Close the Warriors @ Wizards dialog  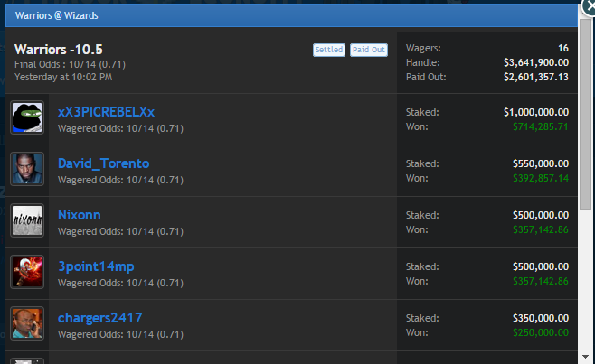589,7
